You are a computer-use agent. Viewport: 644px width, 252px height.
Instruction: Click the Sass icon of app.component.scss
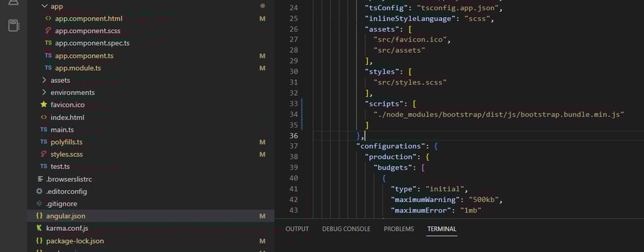[x=48, y=31]
